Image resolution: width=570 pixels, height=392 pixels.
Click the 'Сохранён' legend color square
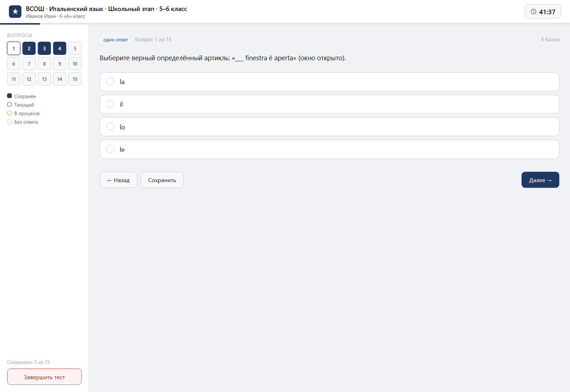[x=10, y=96]
